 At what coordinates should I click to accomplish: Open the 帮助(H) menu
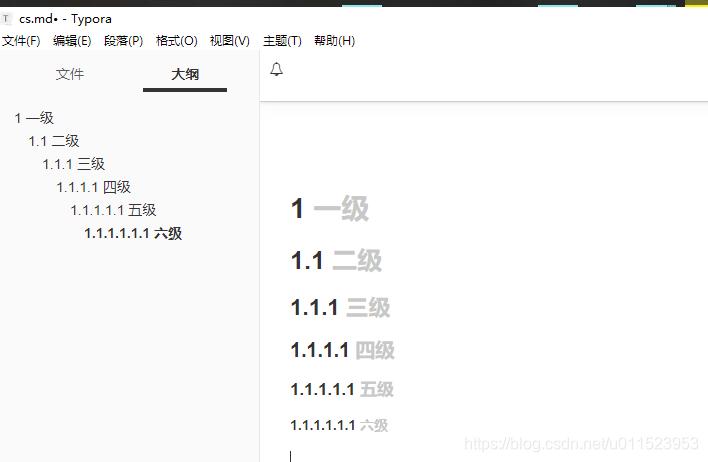point(335,41)
